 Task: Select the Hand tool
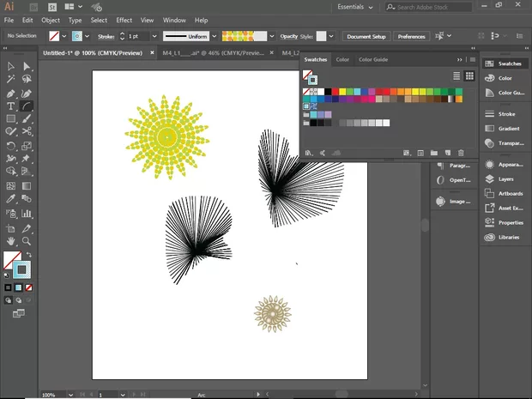(11, 241)
